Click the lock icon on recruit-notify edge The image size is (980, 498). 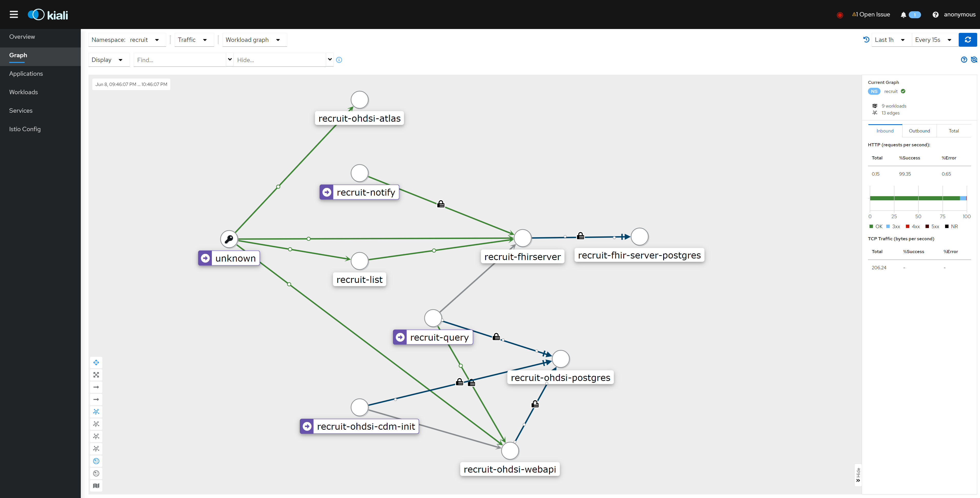click(x=441, y=204)
